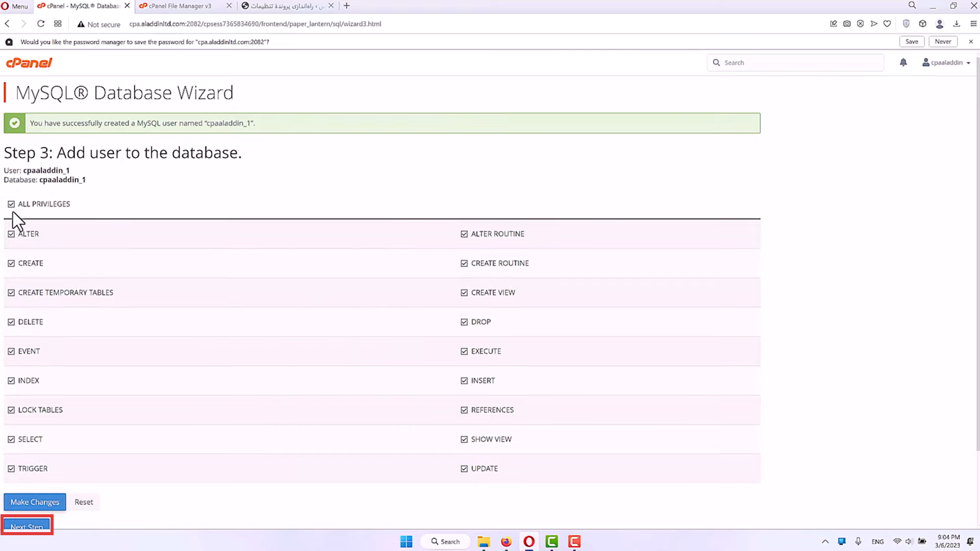Open the green Camtasia taskbar icon
980x551 pixels.
552,541
